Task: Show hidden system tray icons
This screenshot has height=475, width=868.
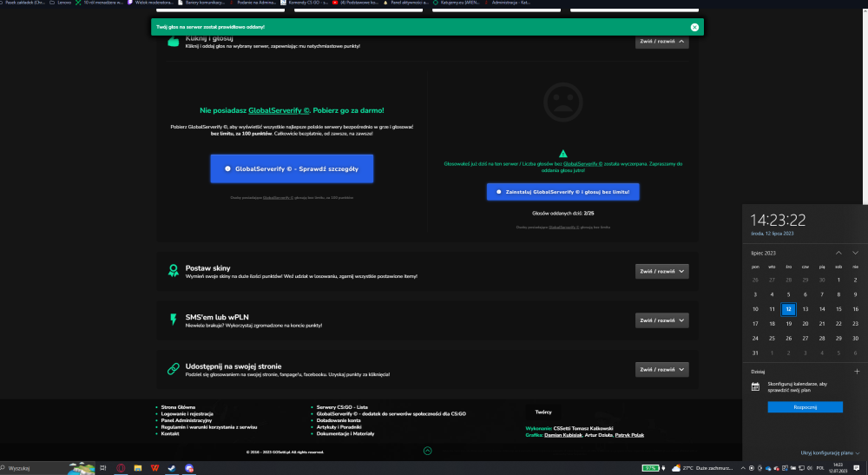Action: (743, 468)
